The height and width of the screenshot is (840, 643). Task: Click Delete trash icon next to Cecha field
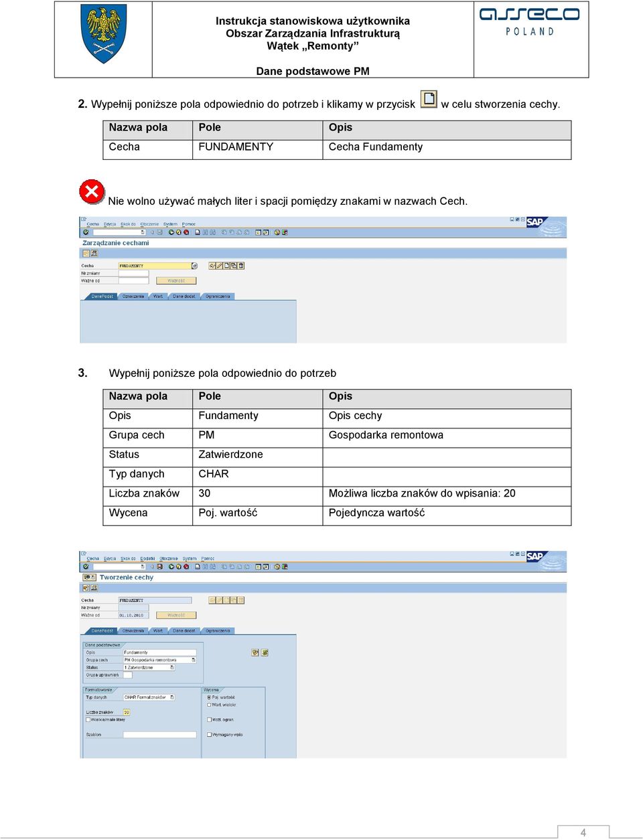tap(240, 266)
